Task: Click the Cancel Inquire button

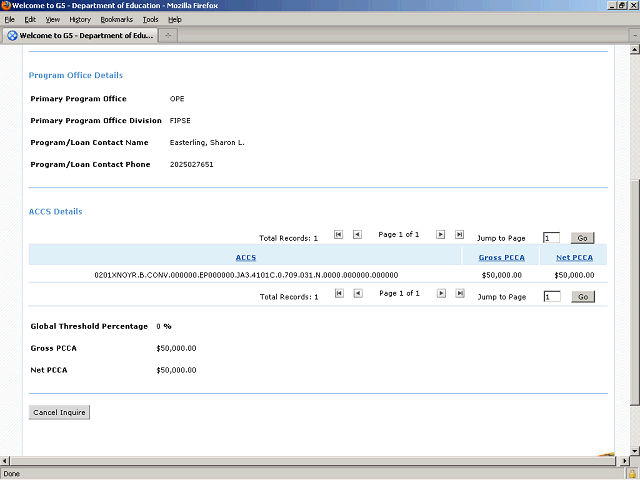Action: (x=59, y=412)
